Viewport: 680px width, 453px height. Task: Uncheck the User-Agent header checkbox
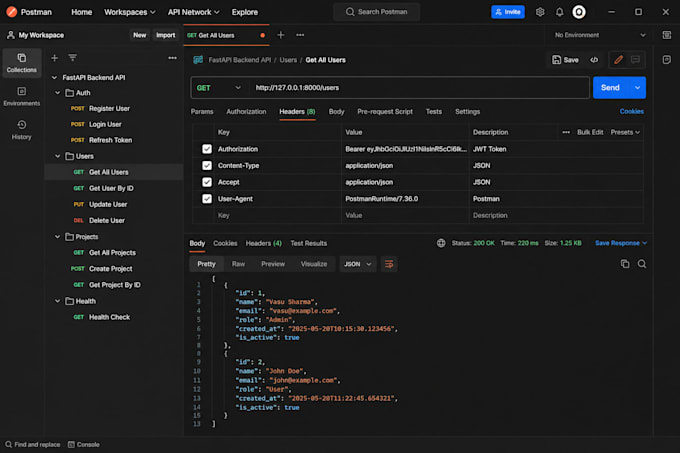(207, 199)
